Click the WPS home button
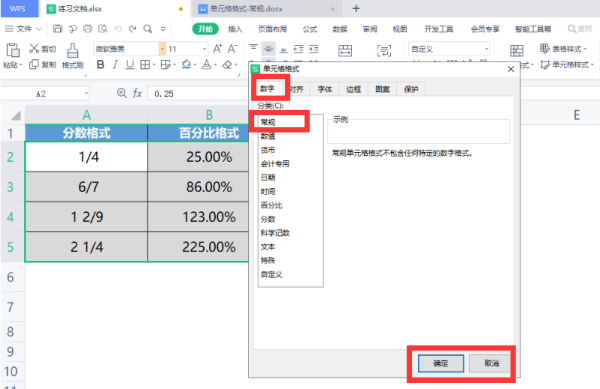Viewport: 600px width, 389px height. [19, 8]
